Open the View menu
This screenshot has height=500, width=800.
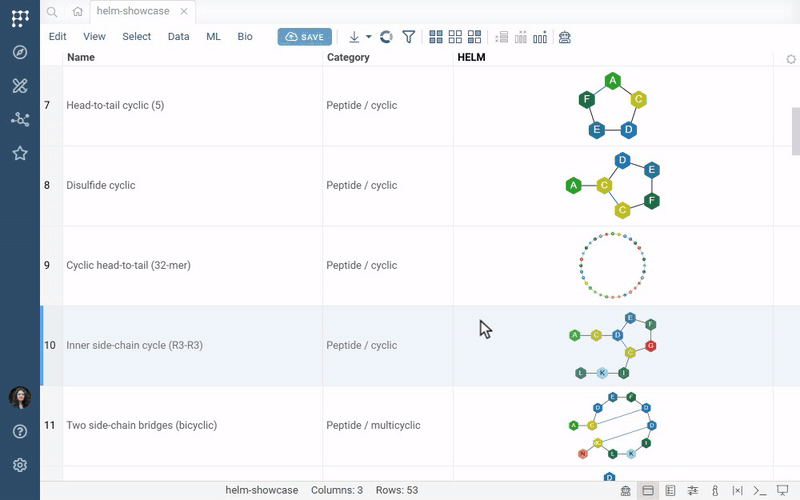click(94, 37)
